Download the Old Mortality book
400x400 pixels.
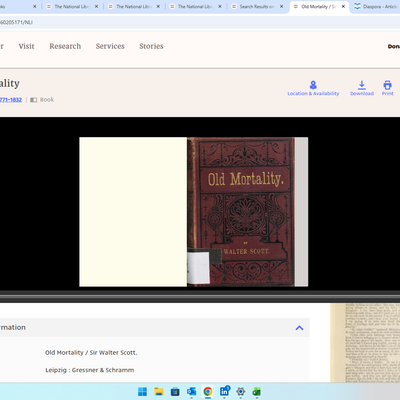pyautogui.click(x=362, y=88)
